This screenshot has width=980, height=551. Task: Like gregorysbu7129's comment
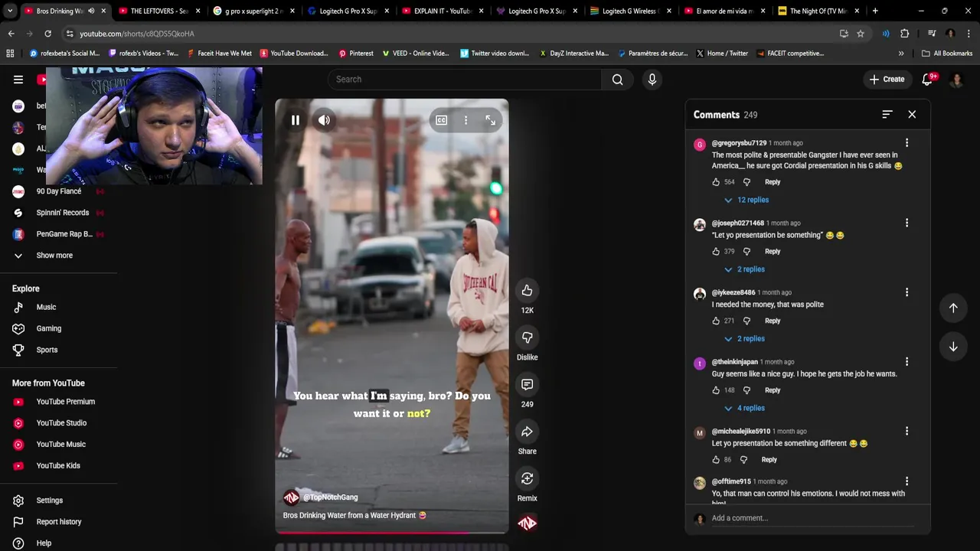[716, 182]
